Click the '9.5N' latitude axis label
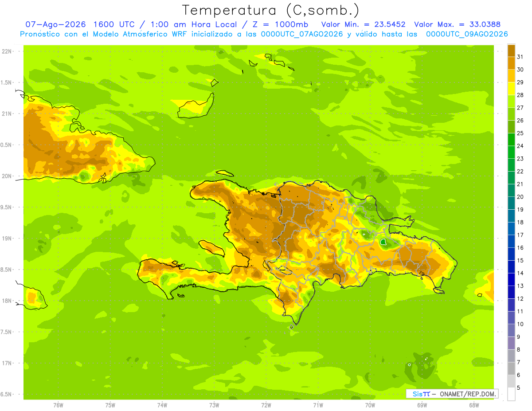The height and width of the screenshot is (411, 532). (x=7, y=207)
